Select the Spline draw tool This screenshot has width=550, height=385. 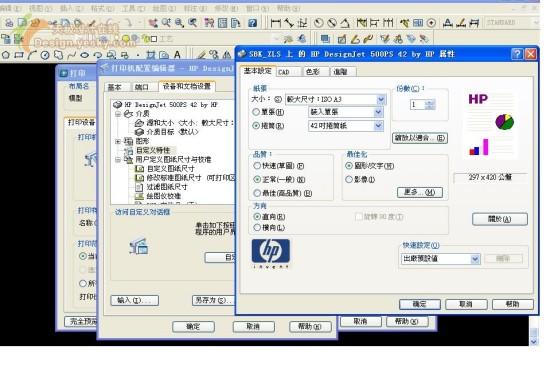pyautogui.click(x=72, y=55)
